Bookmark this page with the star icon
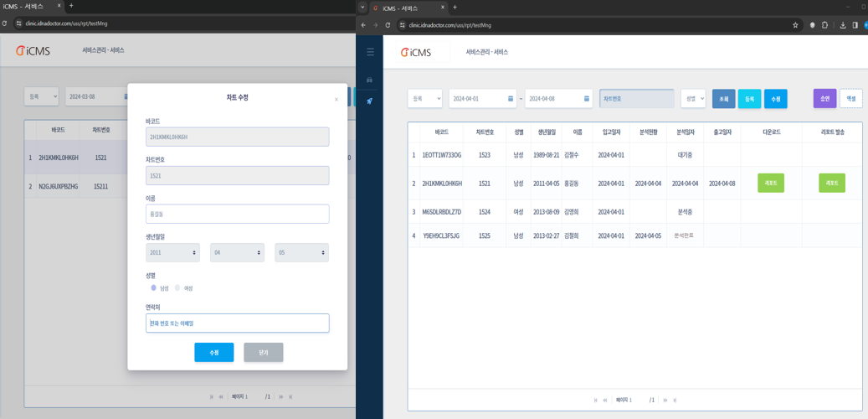 [x=795, y=25]
